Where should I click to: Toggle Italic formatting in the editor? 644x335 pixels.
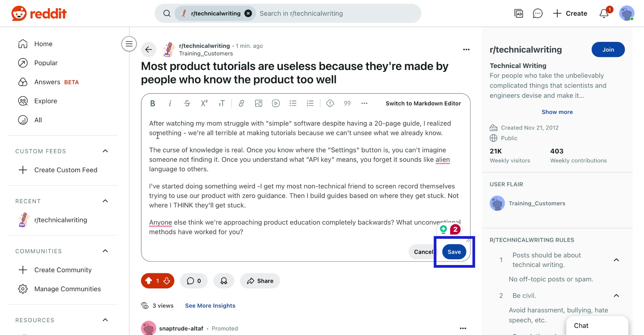pyautogui.click(x=170, y=103)
